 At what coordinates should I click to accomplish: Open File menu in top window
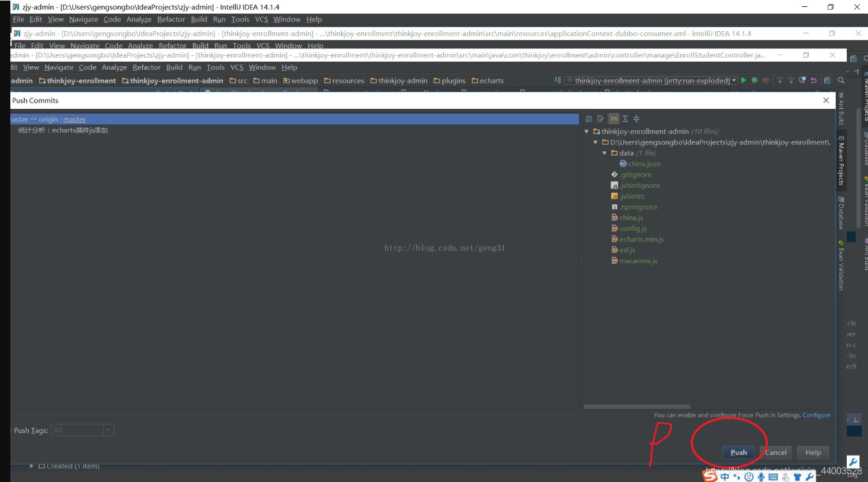(18, 19)
